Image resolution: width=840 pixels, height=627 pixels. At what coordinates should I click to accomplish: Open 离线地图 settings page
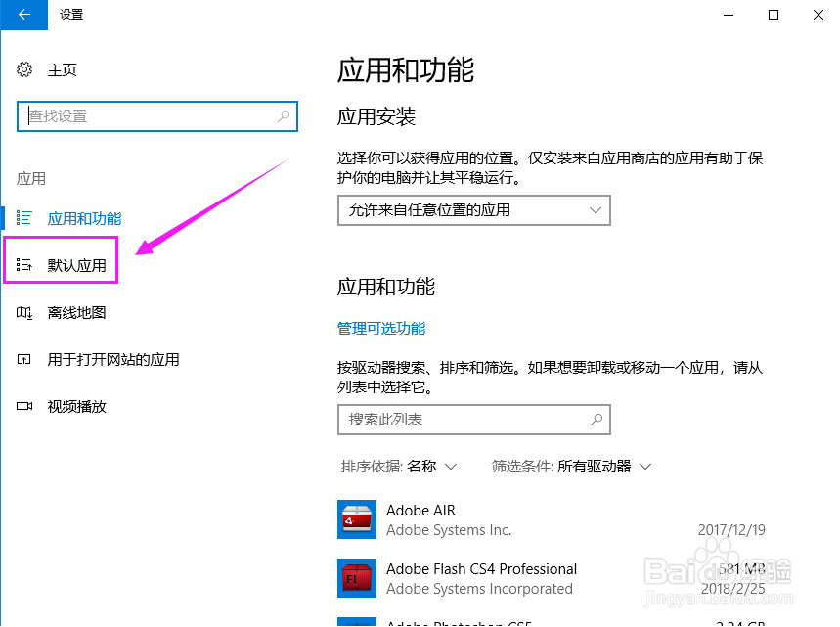[76, 312]
